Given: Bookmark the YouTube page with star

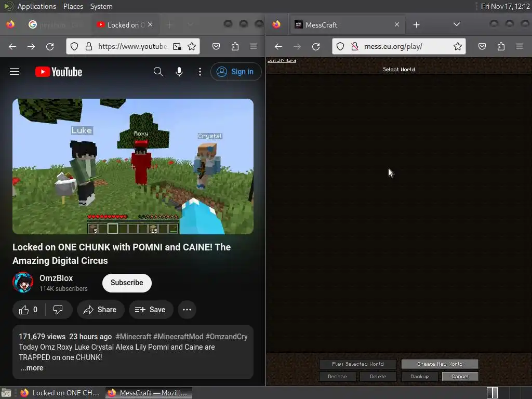Looking at the screenshot, I should click(192, 46).
